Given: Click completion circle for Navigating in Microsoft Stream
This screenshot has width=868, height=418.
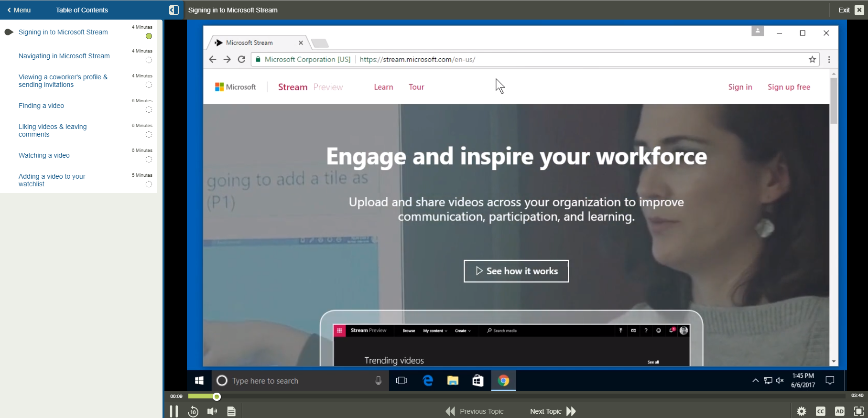Looking at the screenshot, I should pos(149,60).
